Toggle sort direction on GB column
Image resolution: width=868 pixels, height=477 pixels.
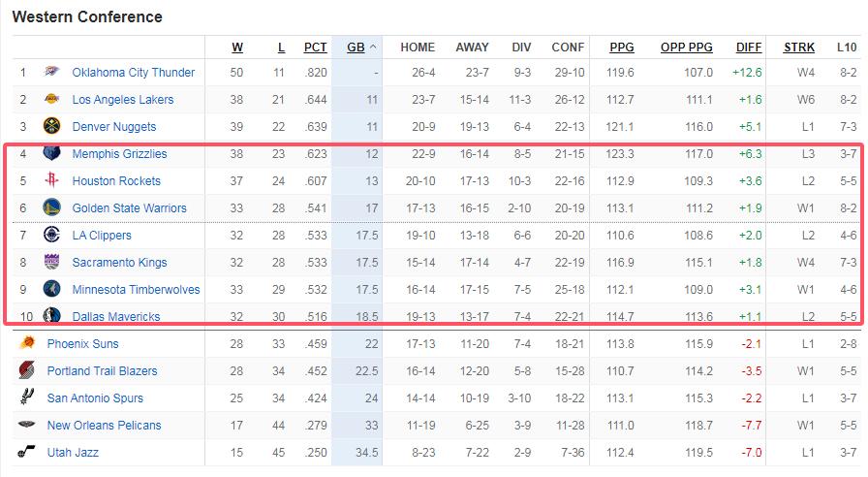coord(360,47)
